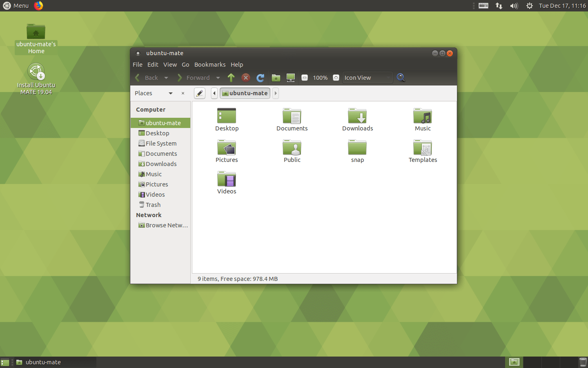Click the ubuntu-mate path bar button

[x=245, y=93]
